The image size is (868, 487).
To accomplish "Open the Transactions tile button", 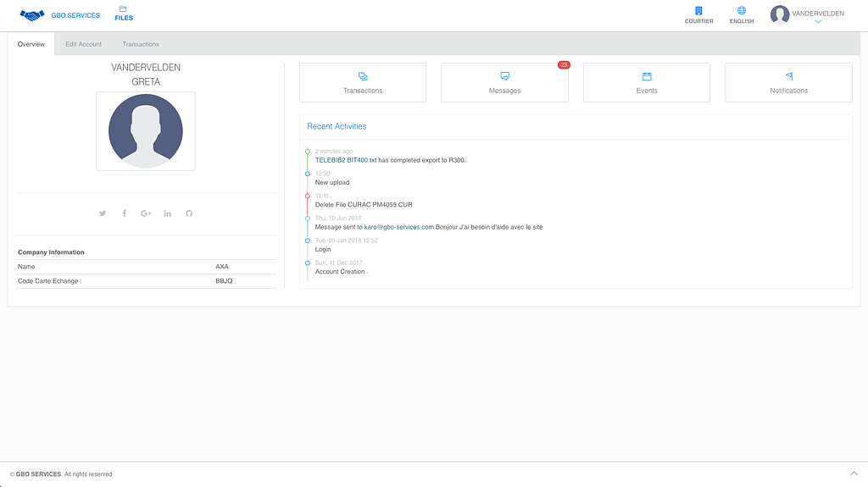I will (x=363, y=82).
